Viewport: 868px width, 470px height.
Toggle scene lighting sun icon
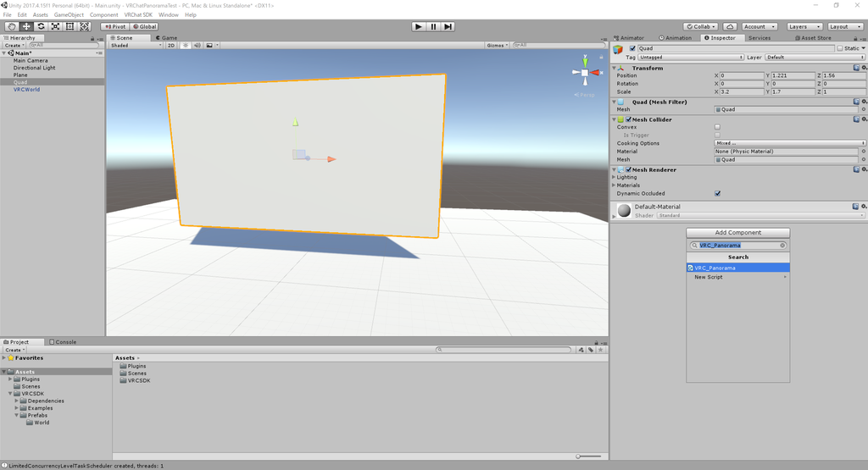(x=186, y=46)
